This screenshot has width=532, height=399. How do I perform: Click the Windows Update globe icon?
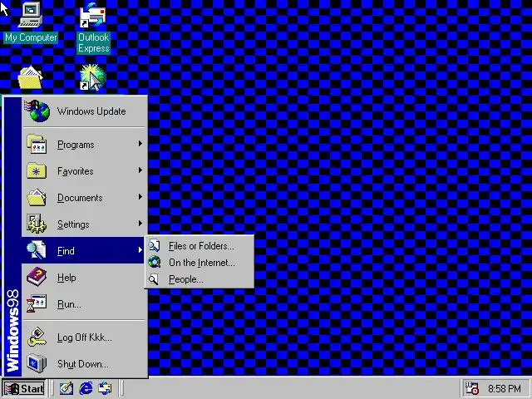37,111
